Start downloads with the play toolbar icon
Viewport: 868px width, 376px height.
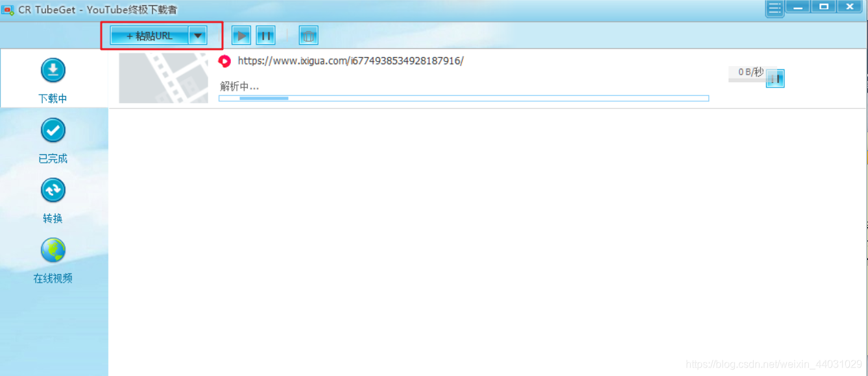(x=241, y=36)
